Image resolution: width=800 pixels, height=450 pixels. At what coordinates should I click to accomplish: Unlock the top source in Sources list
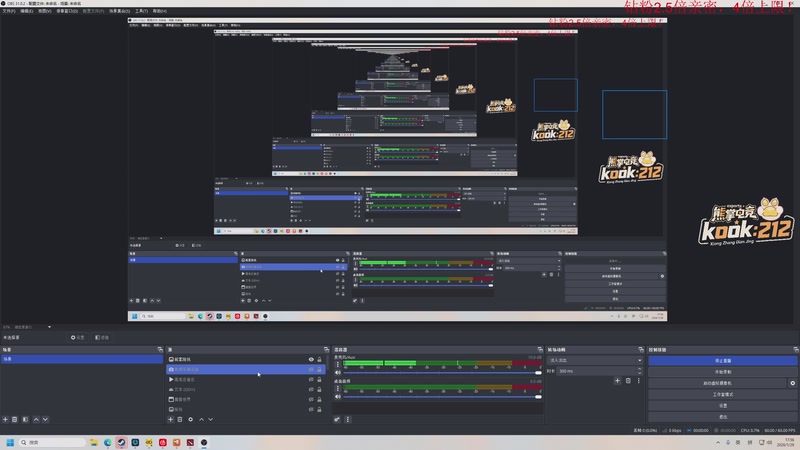tap(319, 359)
